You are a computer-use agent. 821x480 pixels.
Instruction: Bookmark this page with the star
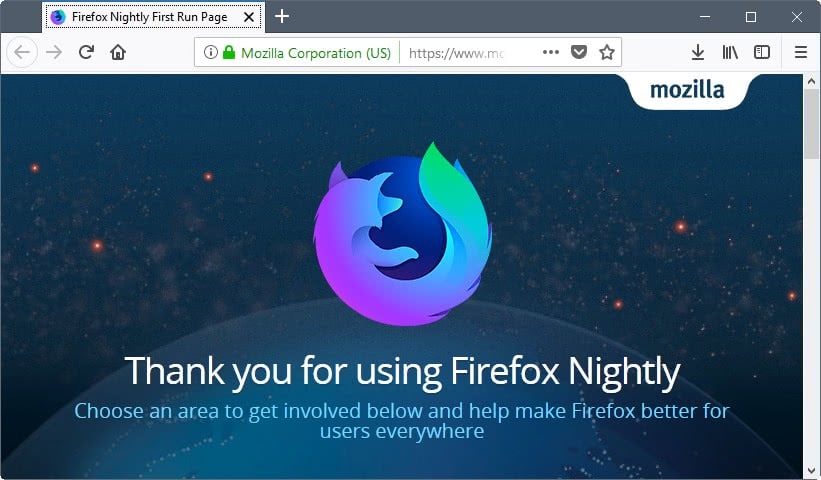[606, 52]
